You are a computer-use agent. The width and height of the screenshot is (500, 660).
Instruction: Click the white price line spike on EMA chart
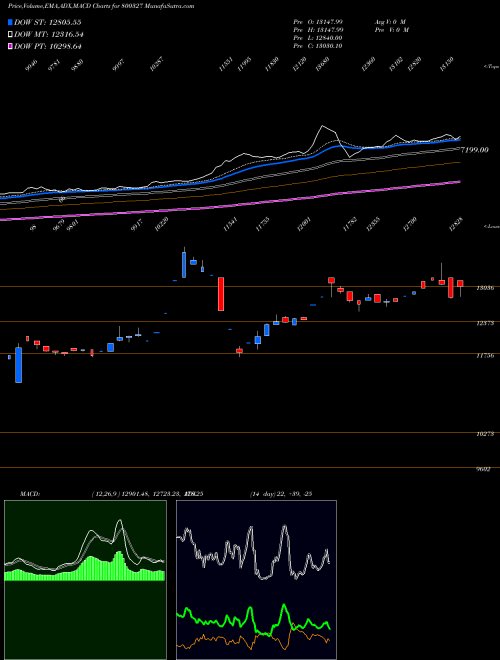pos(322,126)
